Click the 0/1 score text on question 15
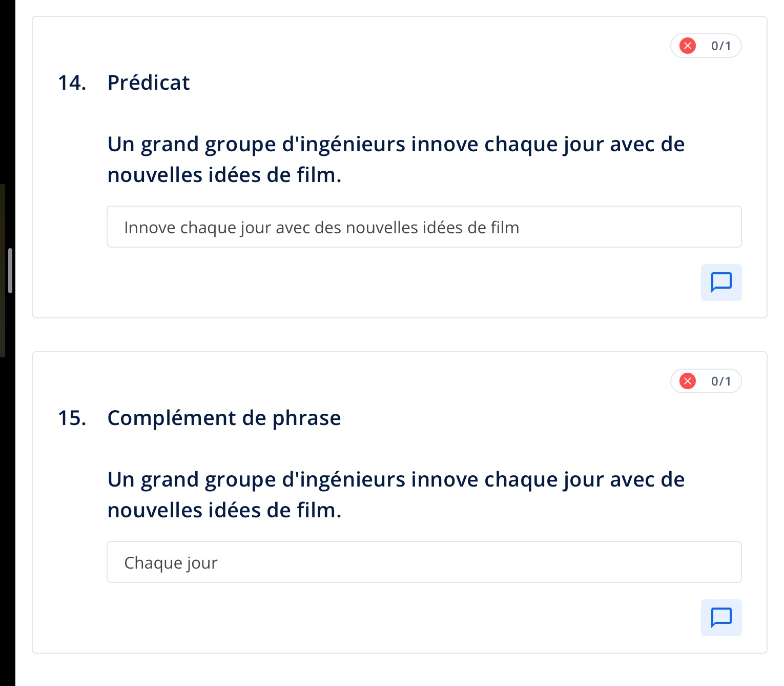 click(x=721, y=381)
